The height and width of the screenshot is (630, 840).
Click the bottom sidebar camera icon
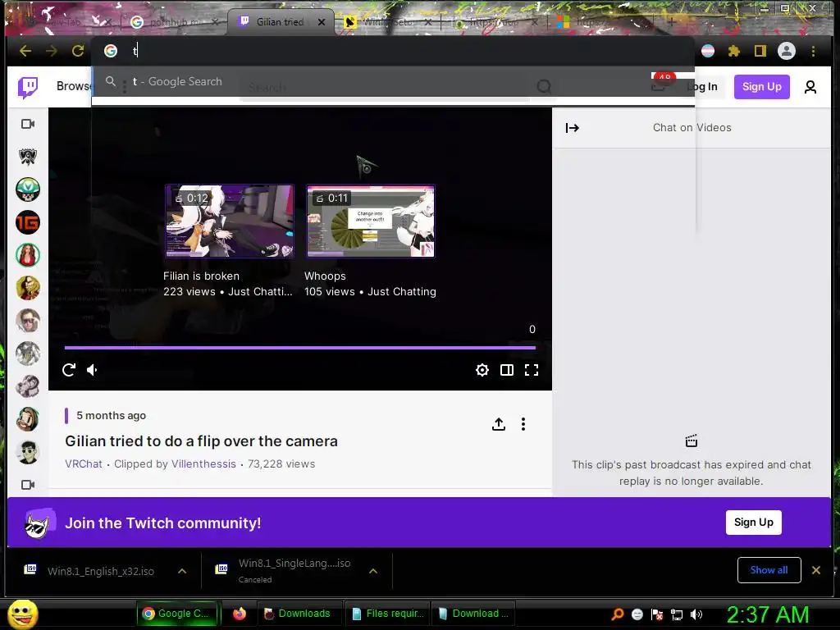tap(28, 485)
